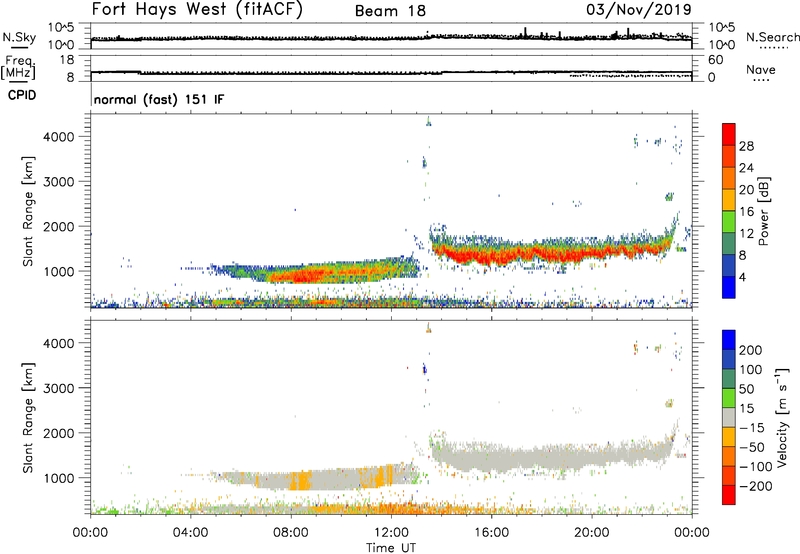Pick the dark blue top segment of the velocity colorbar
The height and width of the screenshot is (554, 800).
tap(729, 340)
